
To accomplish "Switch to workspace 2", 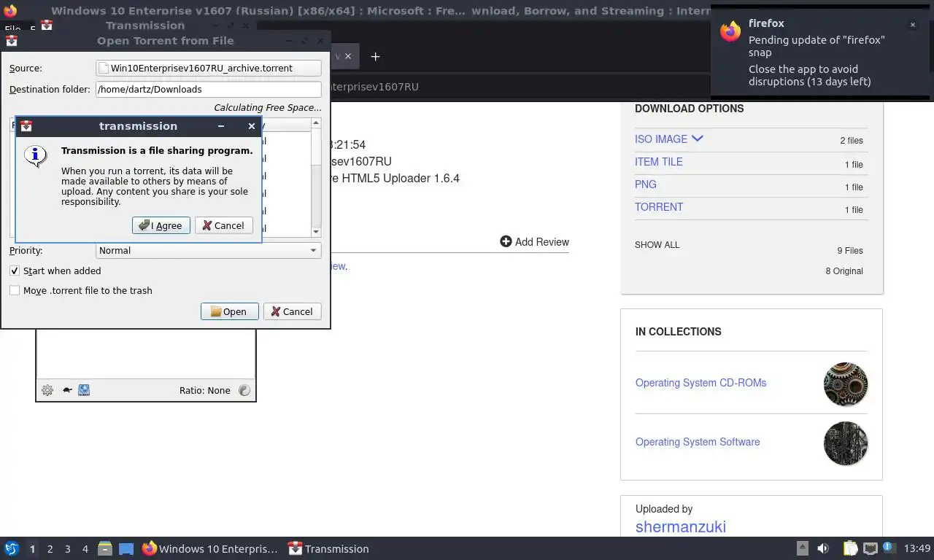I will tap(50, 549).
